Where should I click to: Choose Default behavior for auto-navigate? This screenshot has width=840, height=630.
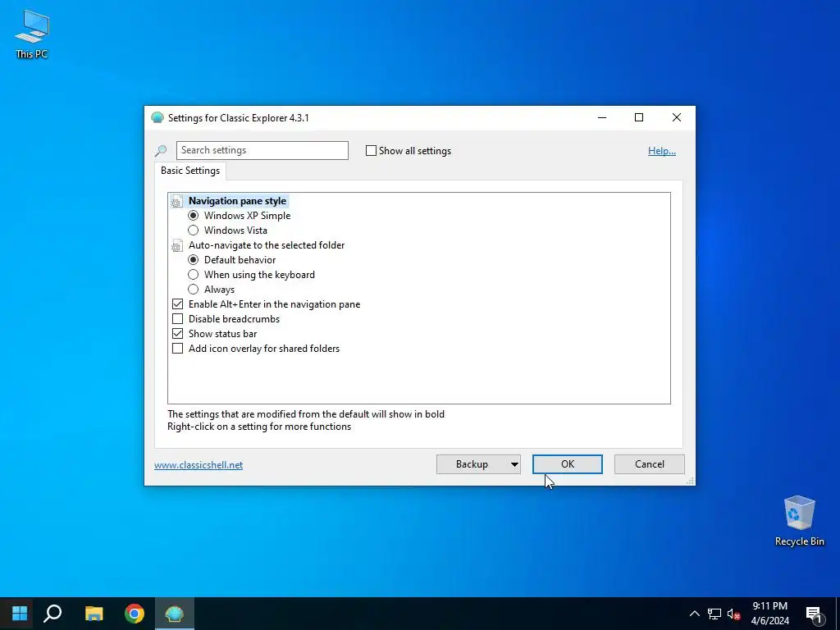point(194,260)
